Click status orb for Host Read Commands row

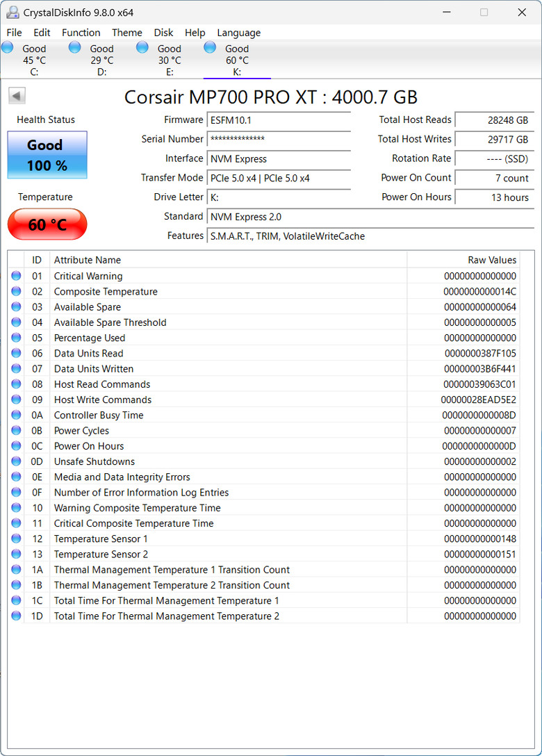coord(17,384)
